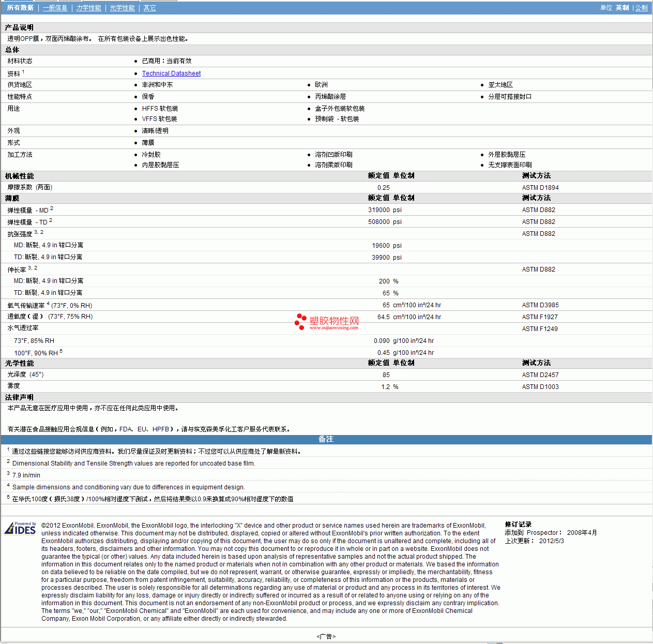Click the 法律声明 section heading

click(20, 397)
